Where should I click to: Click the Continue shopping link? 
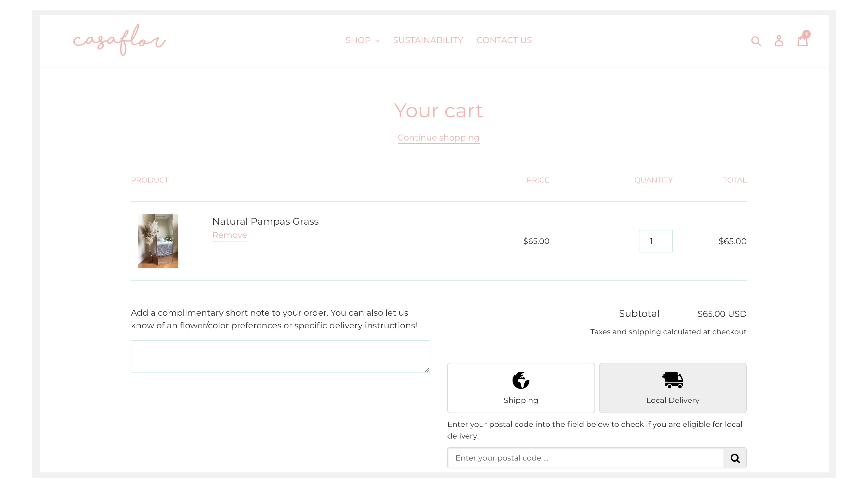(x=438, y=137)
